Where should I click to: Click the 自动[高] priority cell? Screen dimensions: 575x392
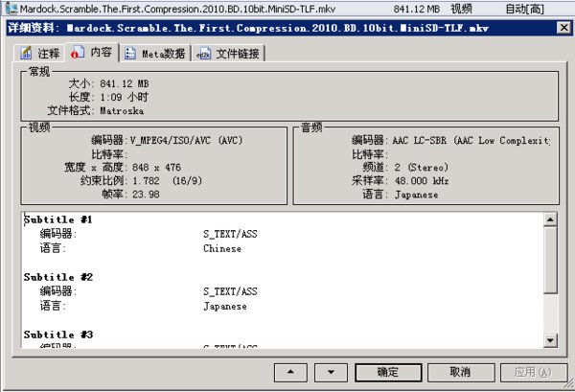(x=525, y=9)
